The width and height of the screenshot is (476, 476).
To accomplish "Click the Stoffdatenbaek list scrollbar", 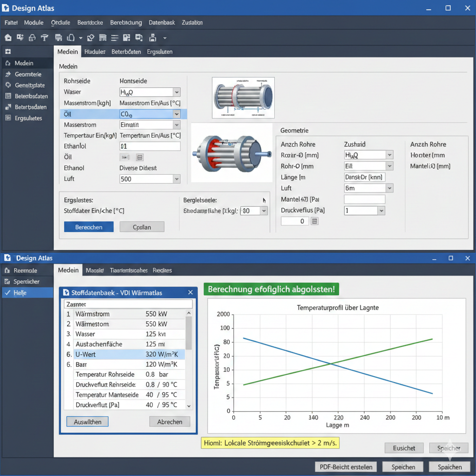I will click(189, 332).
